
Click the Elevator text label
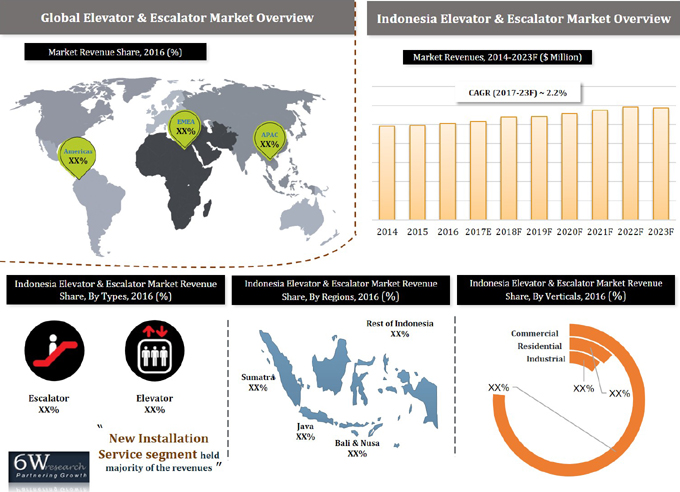[x=154, y=398]
